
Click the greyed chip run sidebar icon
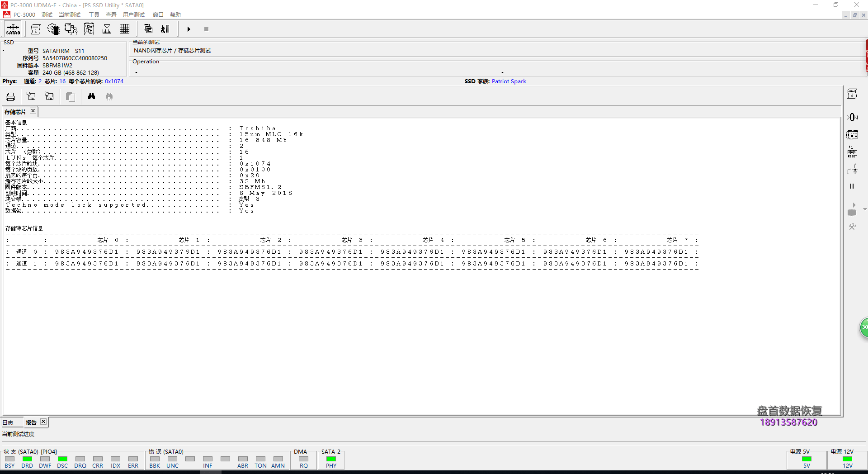point(852,209)
